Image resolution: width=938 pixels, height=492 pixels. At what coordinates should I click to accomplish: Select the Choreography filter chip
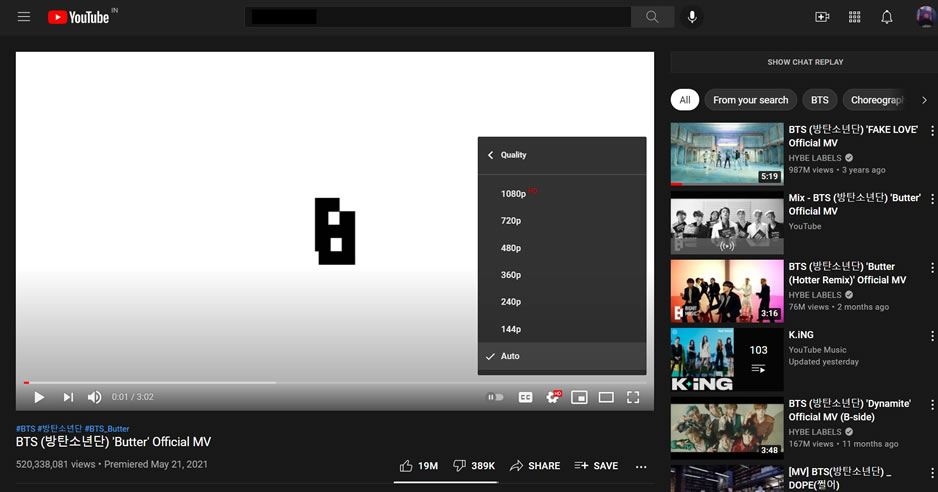coord(876,100)
